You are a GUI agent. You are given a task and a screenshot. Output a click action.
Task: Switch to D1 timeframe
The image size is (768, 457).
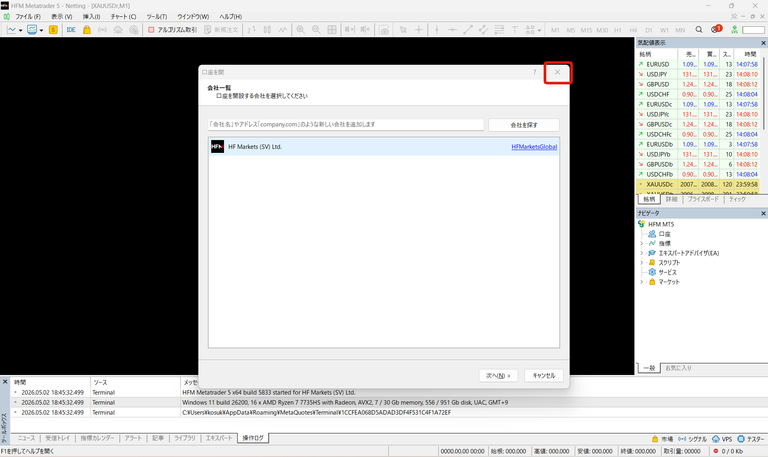point(648,30)
